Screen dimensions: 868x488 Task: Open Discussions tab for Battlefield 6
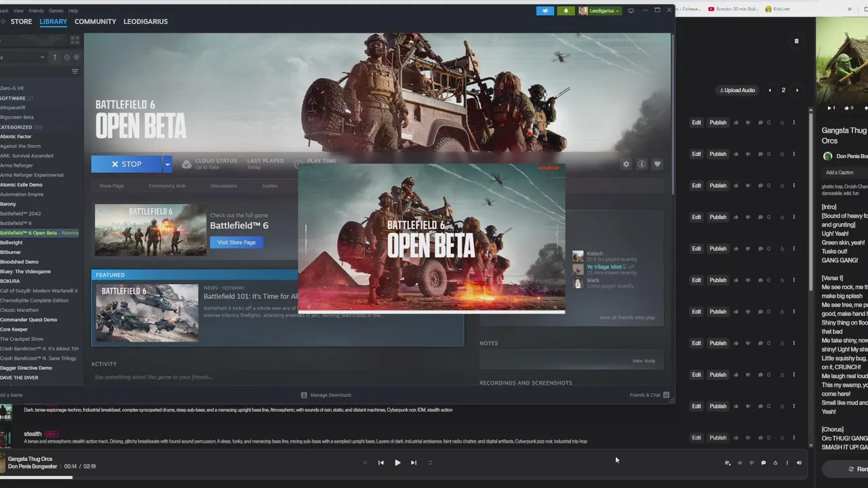click(223, 186)
